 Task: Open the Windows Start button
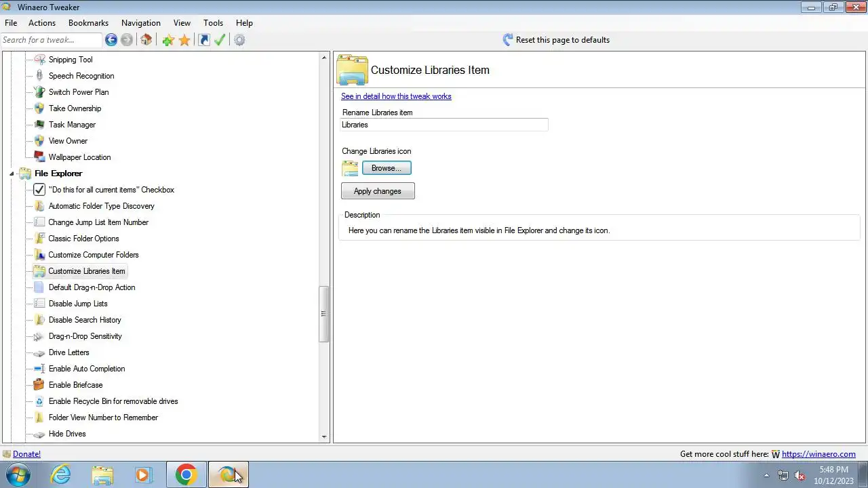pyautogui.click(x=19, y=474)
